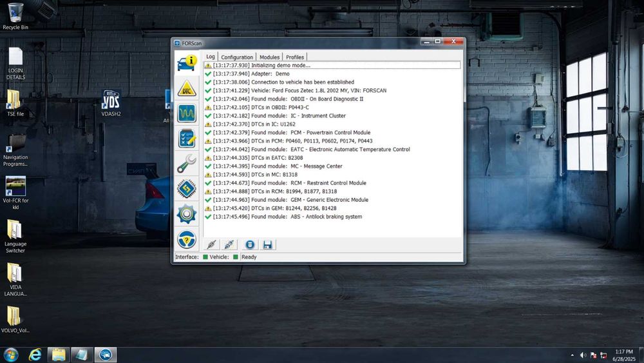Select 'DTCs in IC: U1262' line
Screen dimensions: 644x363
click(332, 124)
